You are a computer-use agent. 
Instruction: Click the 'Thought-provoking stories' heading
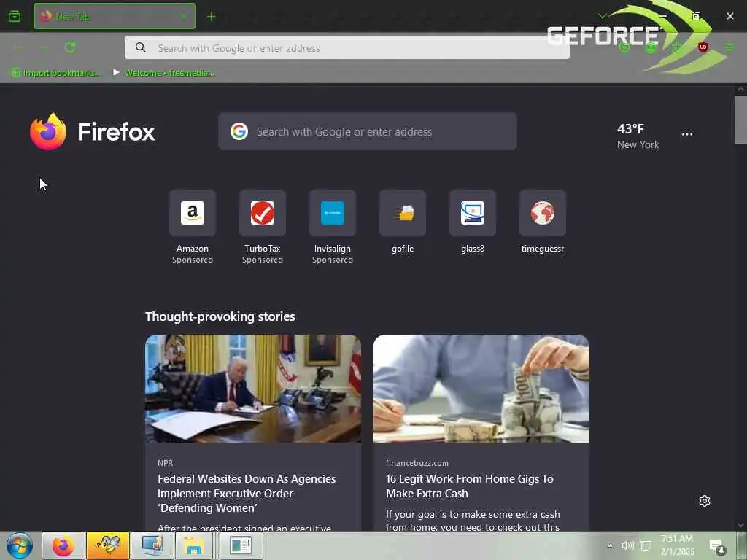(220, 316)
